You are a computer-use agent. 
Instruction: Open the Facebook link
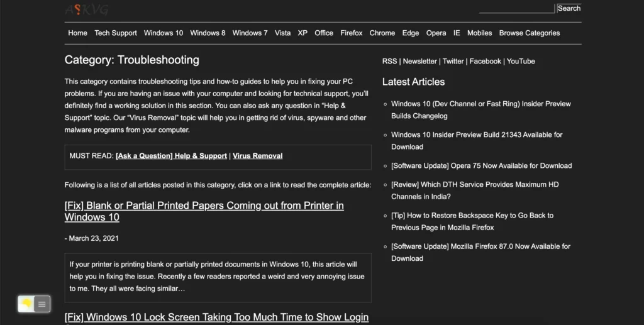tap(485, 61)
